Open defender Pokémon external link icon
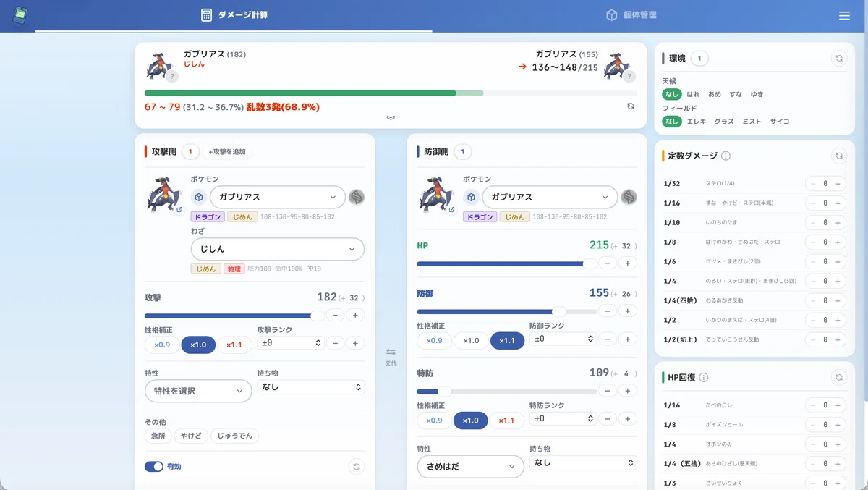 pyautogui.click(x=451, y=210)
